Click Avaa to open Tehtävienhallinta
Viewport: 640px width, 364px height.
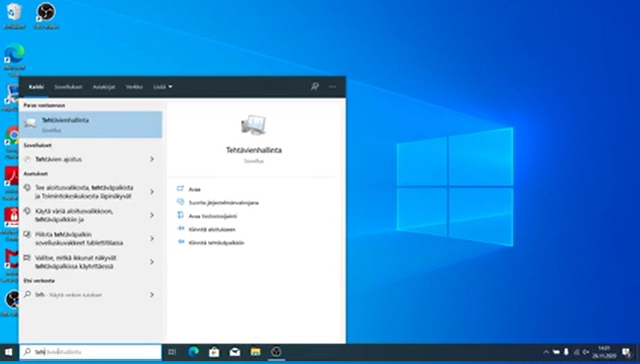click(x=194, y=189)
